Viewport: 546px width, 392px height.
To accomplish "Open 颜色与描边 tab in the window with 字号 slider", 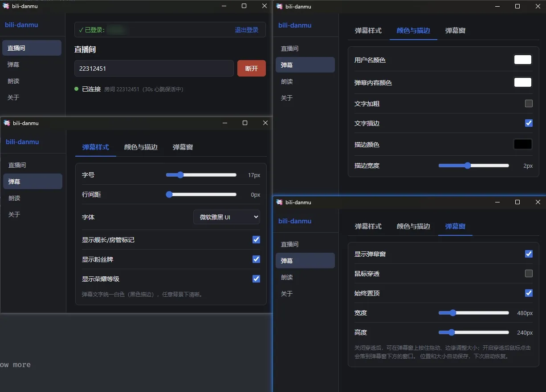I will [141, 147].
